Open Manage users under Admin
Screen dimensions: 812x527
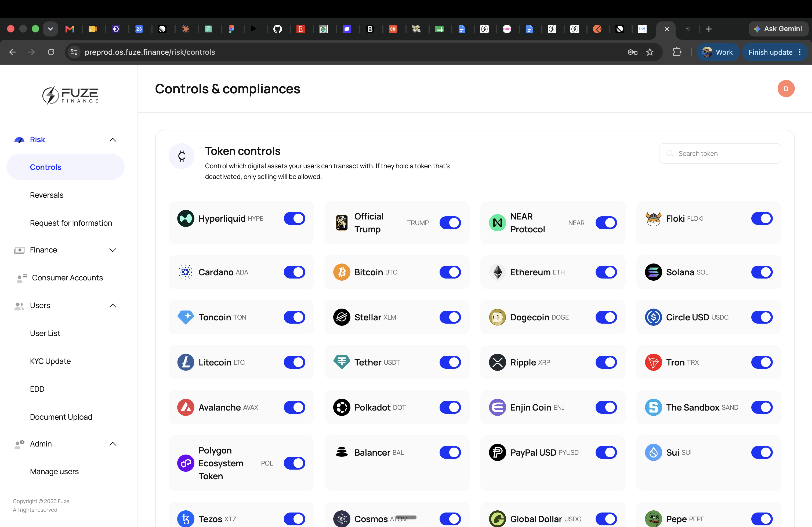(54, 471)
